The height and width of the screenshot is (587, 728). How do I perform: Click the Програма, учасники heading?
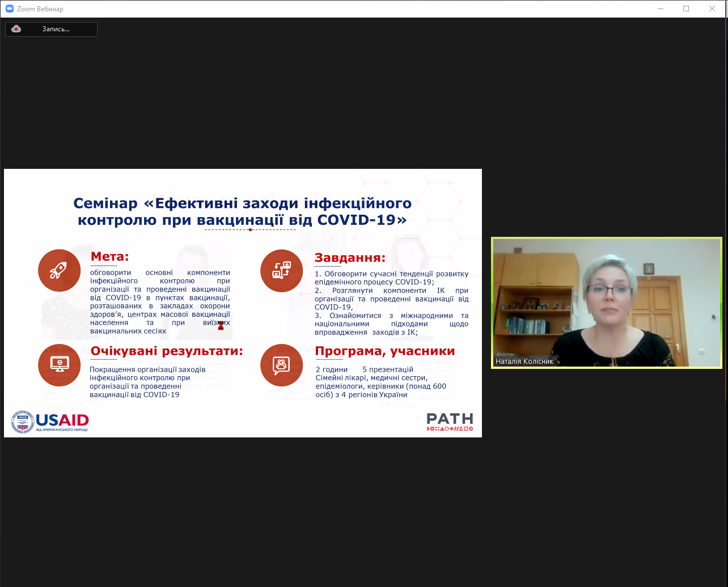pyautogui.click(x=384, y=351)
